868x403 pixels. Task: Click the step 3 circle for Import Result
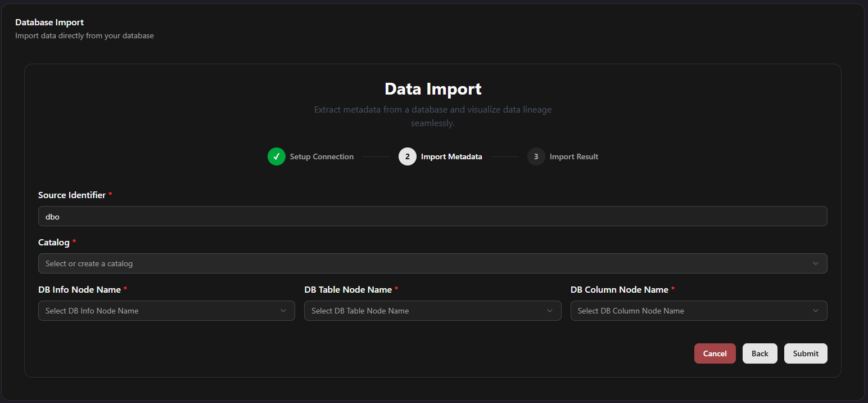536,156
